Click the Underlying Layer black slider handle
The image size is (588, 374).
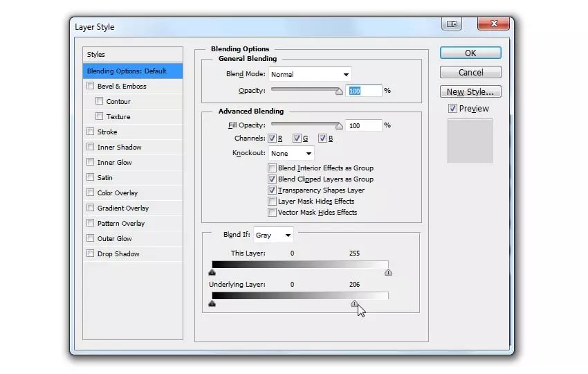click(212, 303)
